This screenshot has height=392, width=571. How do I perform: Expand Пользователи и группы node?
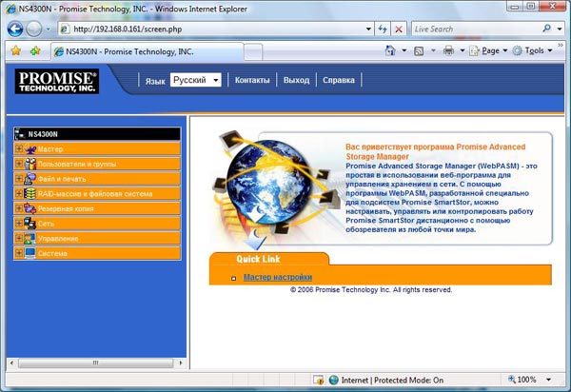(x=19, y=164)
